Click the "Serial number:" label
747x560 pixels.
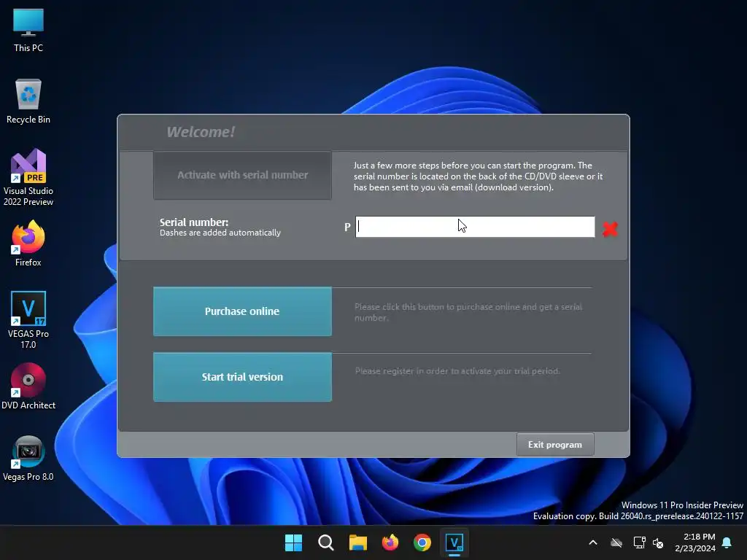coord(194,222)
